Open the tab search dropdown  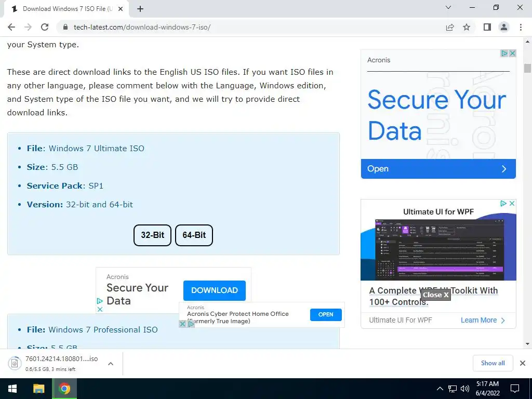[x=448, y=7]
